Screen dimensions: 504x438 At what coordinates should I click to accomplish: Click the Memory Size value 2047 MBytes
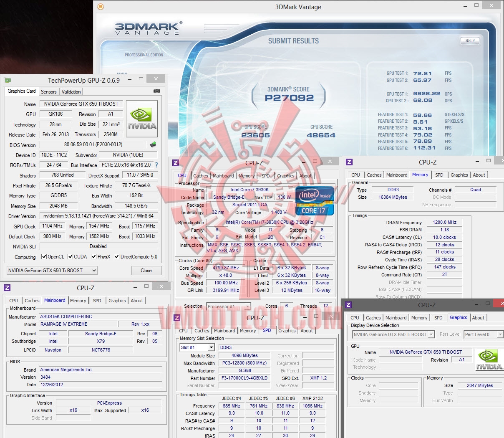(x=480, y=385)
